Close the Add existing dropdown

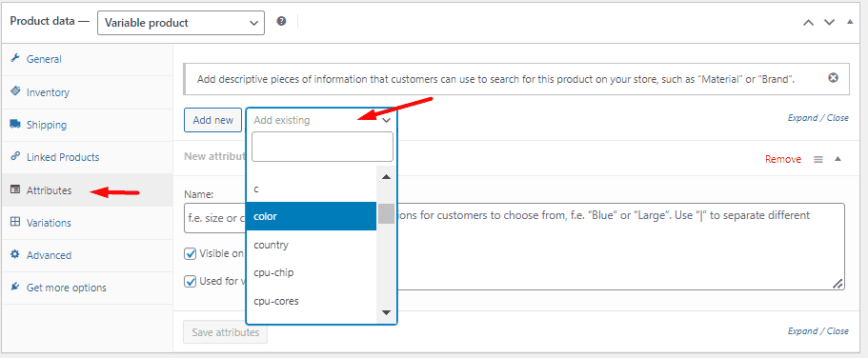[x=322, y=120]
